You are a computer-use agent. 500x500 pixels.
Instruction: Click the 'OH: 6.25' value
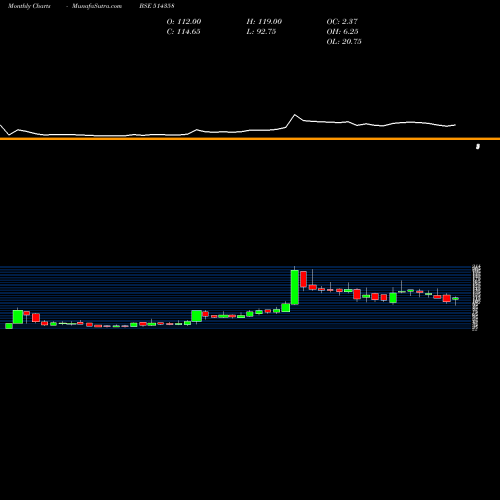[x=342, y=31]
